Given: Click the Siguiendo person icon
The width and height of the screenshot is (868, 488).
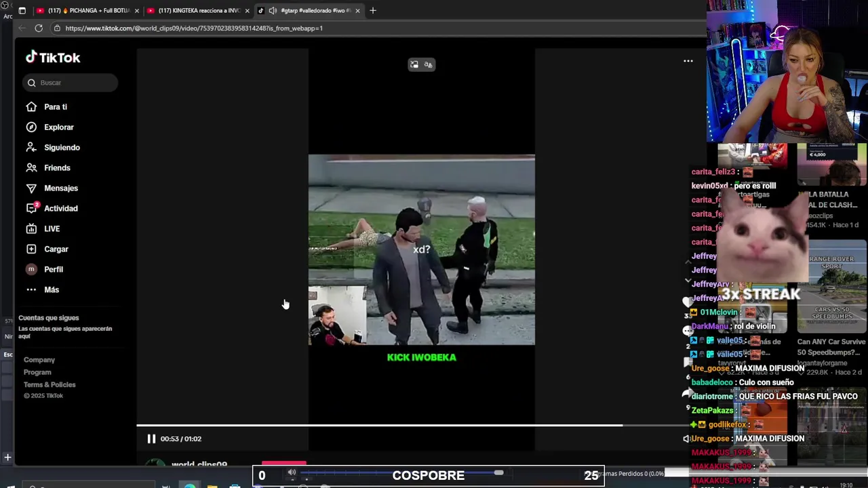Looking at the screenshot, I should tap(31, 147).
